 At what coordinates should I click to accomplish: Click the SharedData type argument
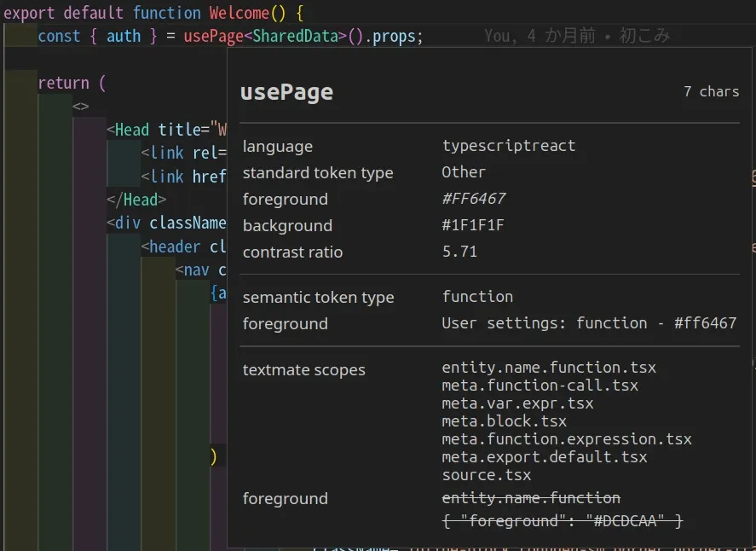(295, 37)
